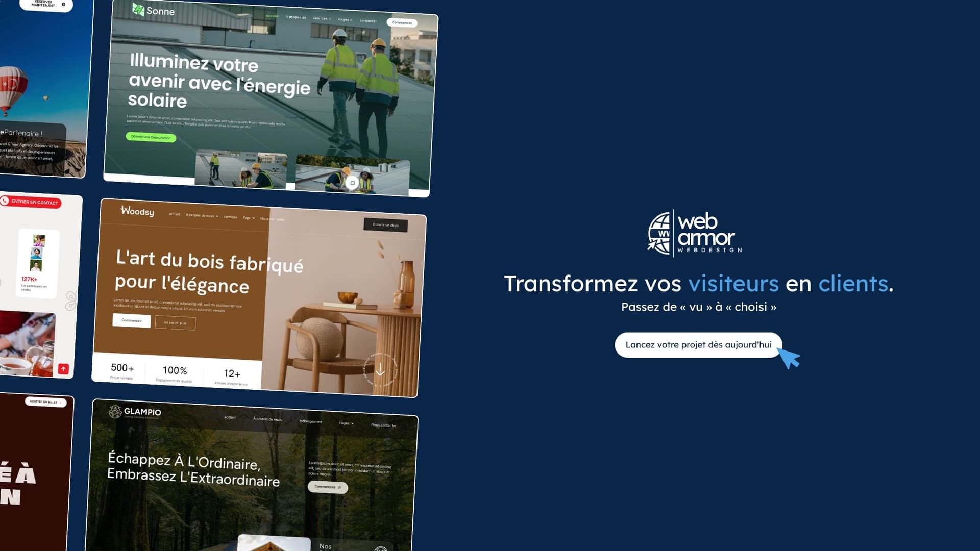Open the services dropdown in Sonne navigation

pyautogui.click(x=322, y=18)
